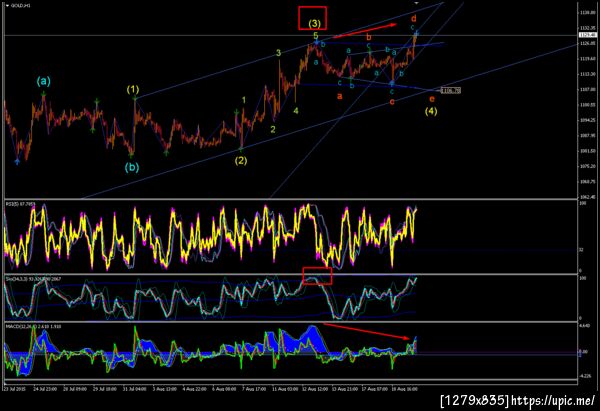The image size is (600, 411).
Task: Select the cyan (b) wave label
Action: [132, 168]
